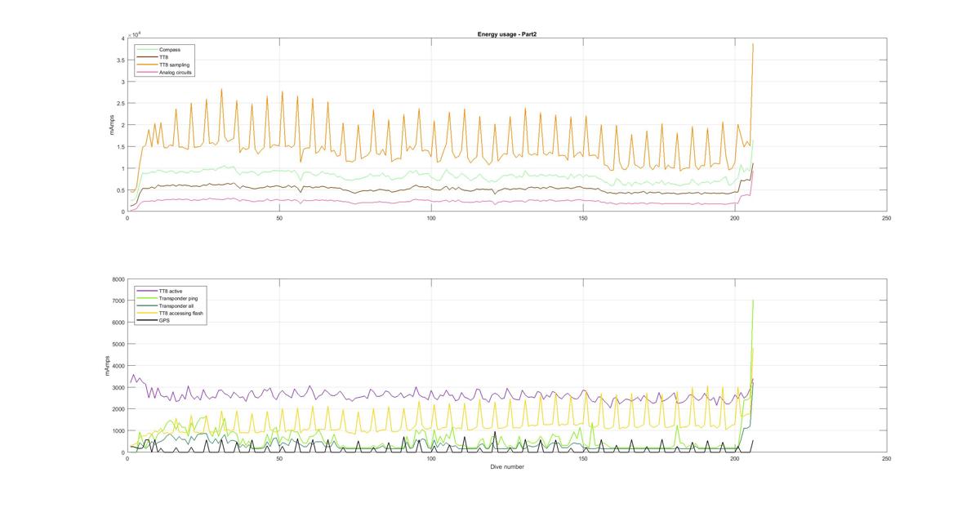Click the "250" x-axis tick under the lower plot
This screenshot has height=508, width=980.
887,459
